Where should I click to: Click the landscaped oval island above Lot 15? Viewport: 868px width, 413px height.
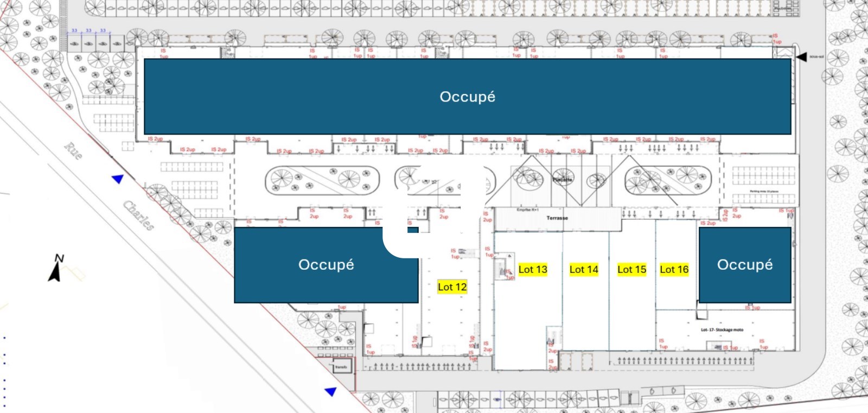(x=668, y=180)
